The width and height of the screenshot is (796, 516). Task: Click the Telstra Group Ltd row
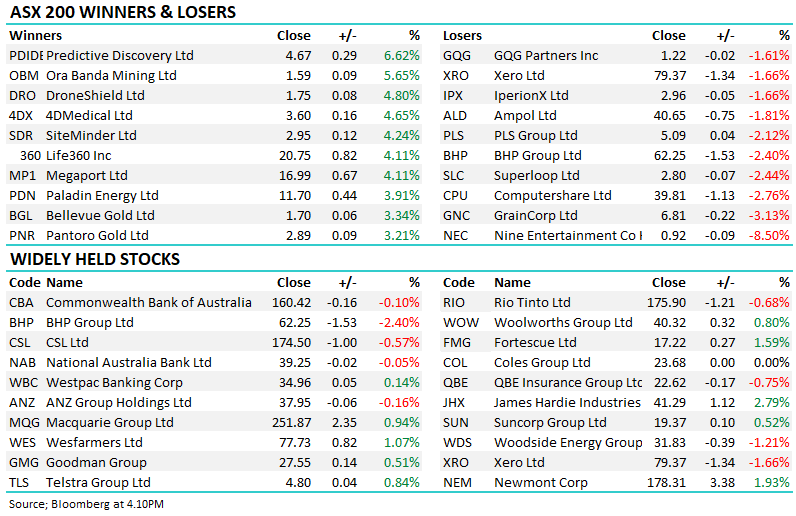click(214, 482)
